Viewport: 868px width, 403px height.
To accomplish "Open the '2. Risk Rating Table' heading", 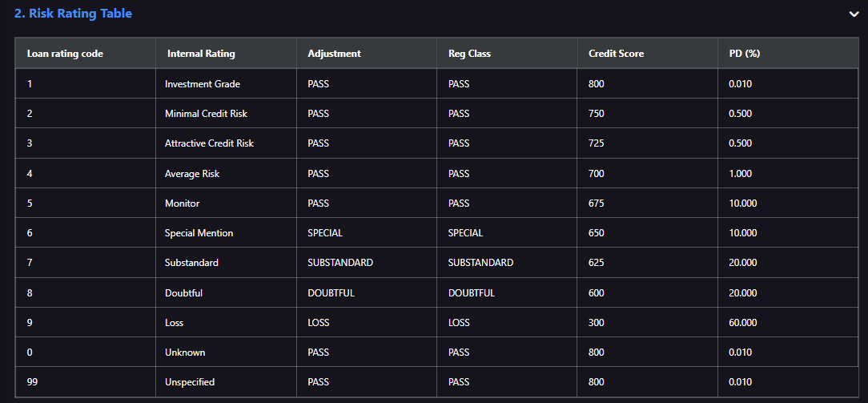I will coord(73,14).
